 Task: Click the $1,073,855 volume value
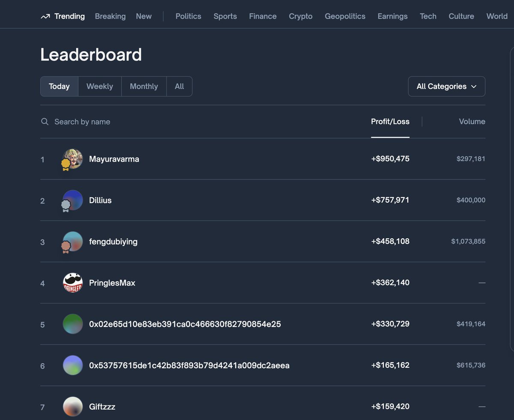[x=468, y=242]
